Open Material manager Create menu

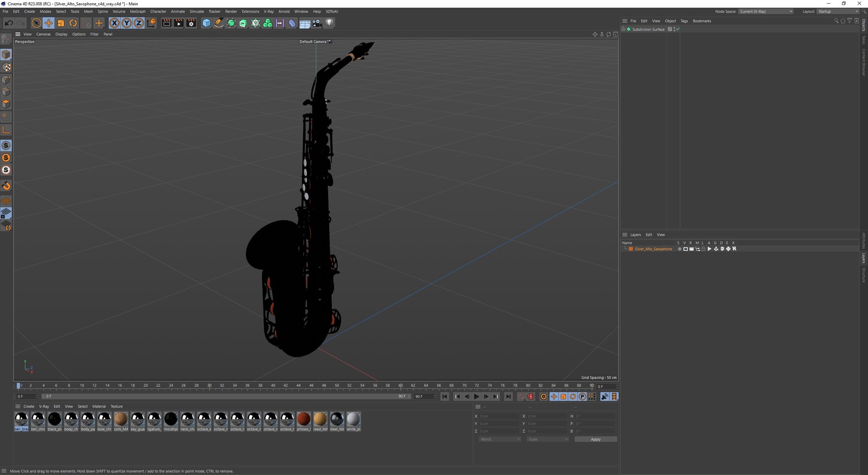click(x=29, y=406)
